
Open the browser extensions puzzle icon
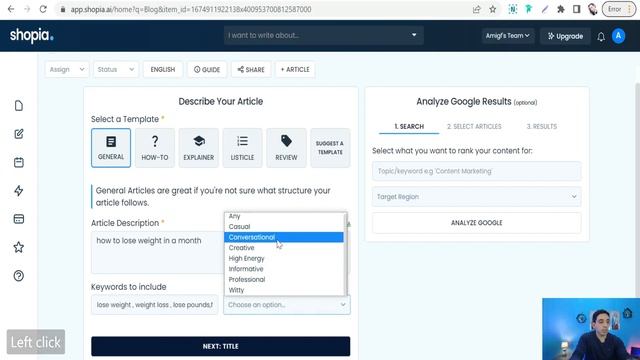(x=560, y=9)
